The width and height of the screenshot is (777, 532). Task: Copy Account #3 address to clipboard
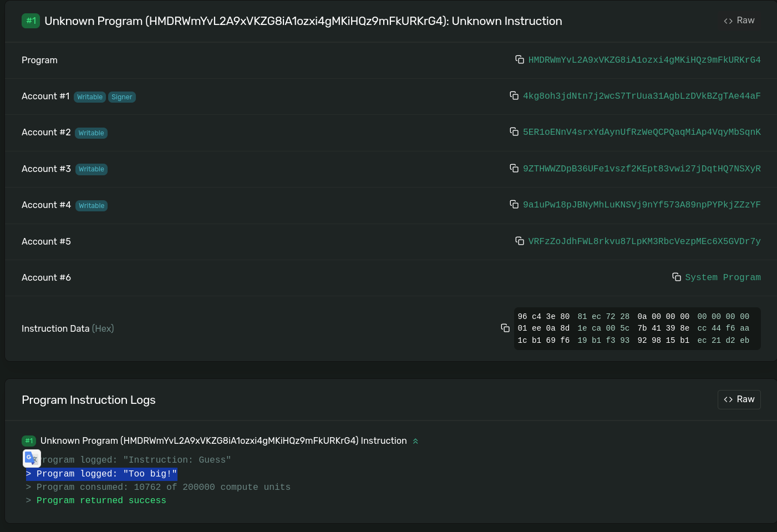point(514,168)
